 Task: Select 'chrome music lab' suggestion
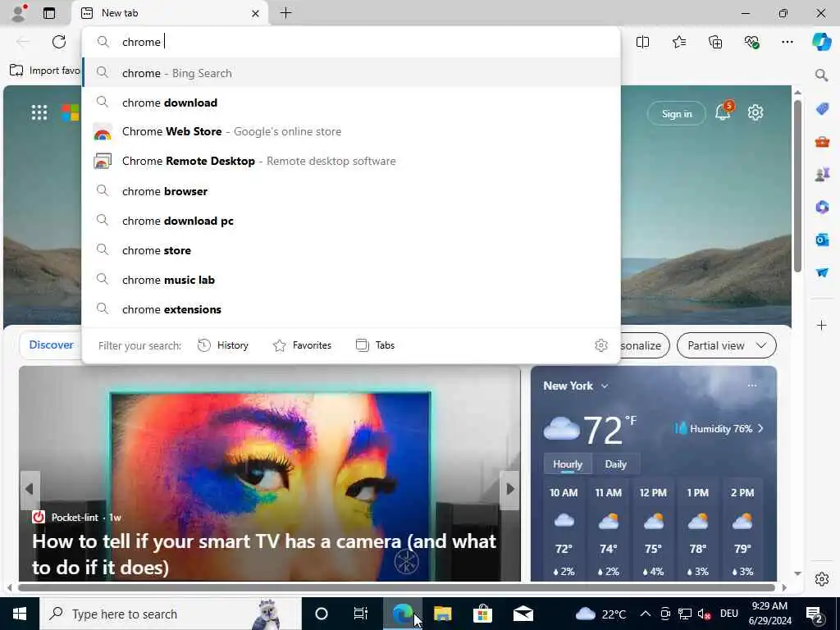351,280
